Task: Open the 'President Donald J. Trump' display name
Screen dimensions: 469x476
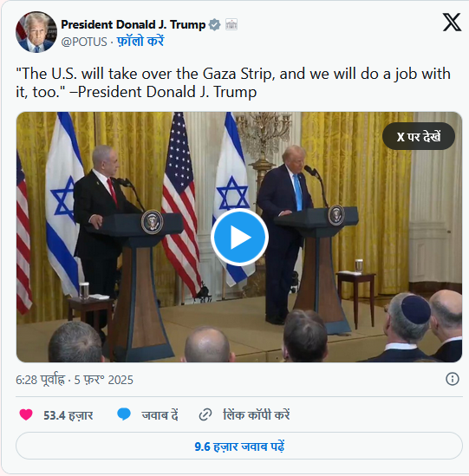Action: coord(134,24)
